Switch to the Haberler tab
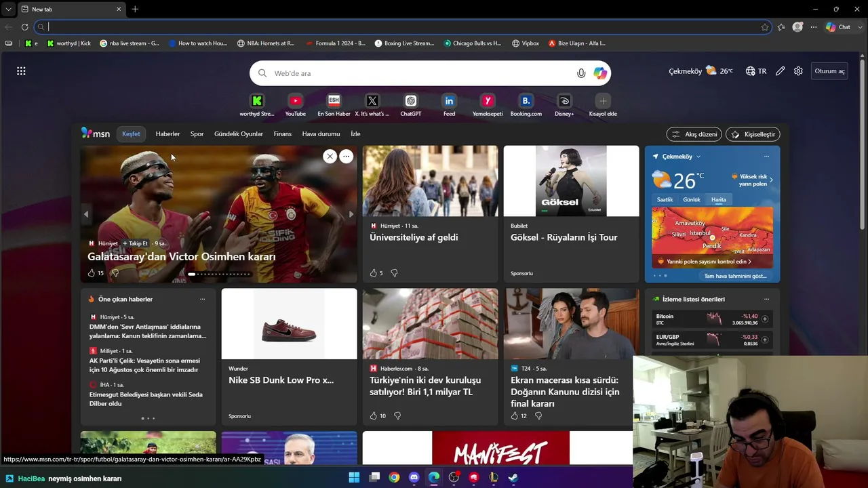The image size is (868, 488). click(167, 134)
